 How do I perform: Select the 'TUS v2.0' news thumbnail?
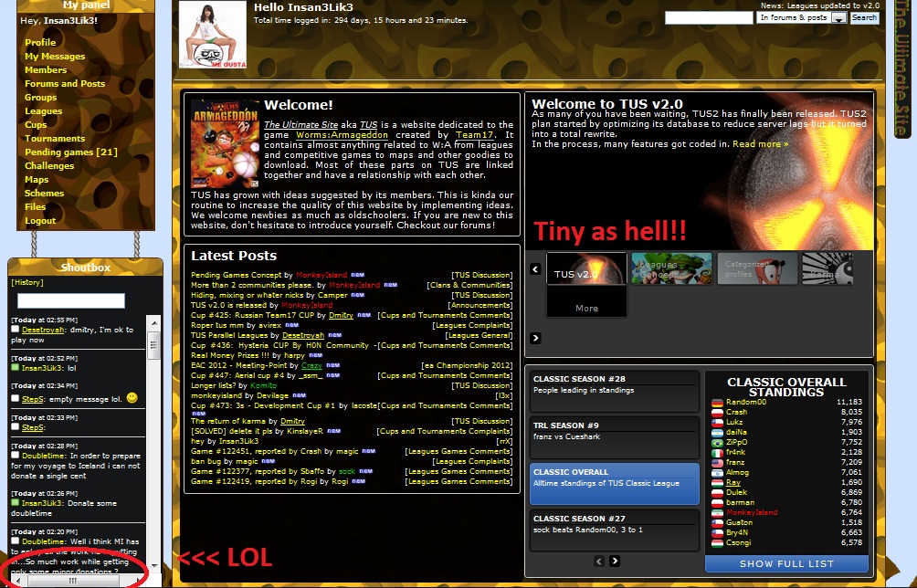tap(586, 268)
